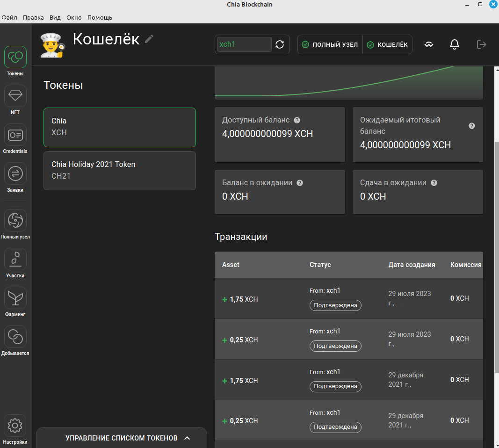
Task: Click the Дата создания column header
Action: tap(412, 265)
